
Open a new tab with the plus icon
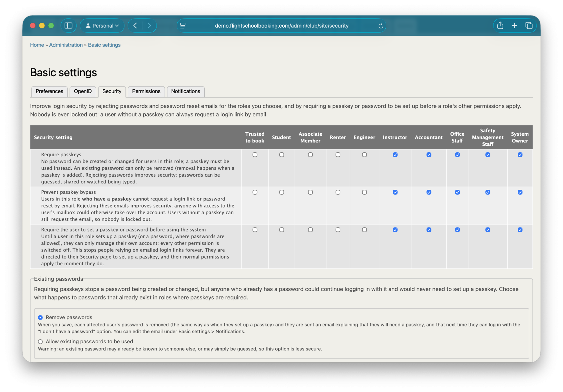click(514, 26)
